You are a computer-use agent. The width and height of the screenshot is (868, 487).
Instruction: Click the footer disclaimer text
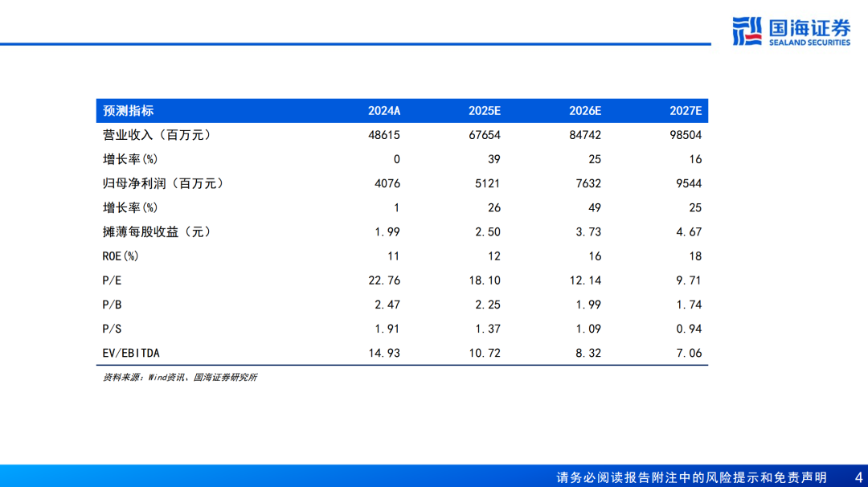pos(691,477)
